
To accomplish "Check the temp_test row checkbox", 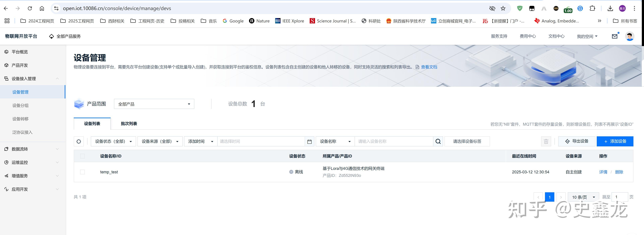I will coord(83,172).
